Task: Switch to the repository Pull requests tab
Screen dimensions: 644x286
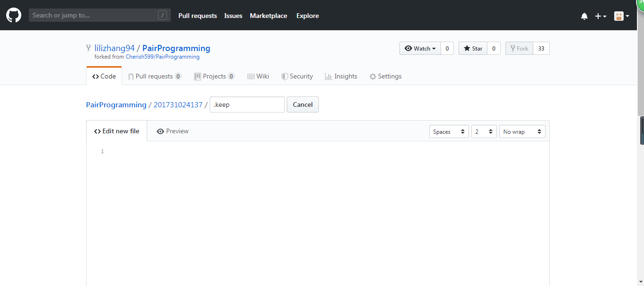Action: pos(154,76)
